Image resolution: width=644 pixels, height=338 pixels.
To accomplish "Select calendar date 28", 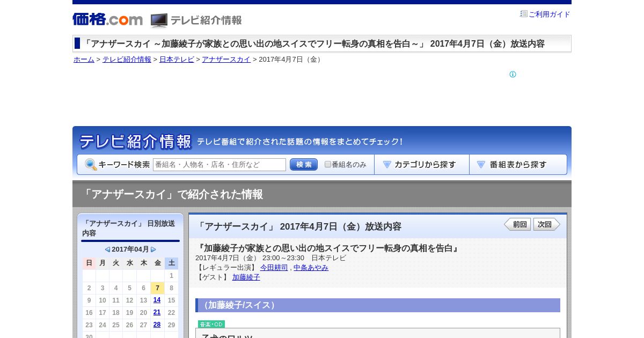I will click(157, 325).
